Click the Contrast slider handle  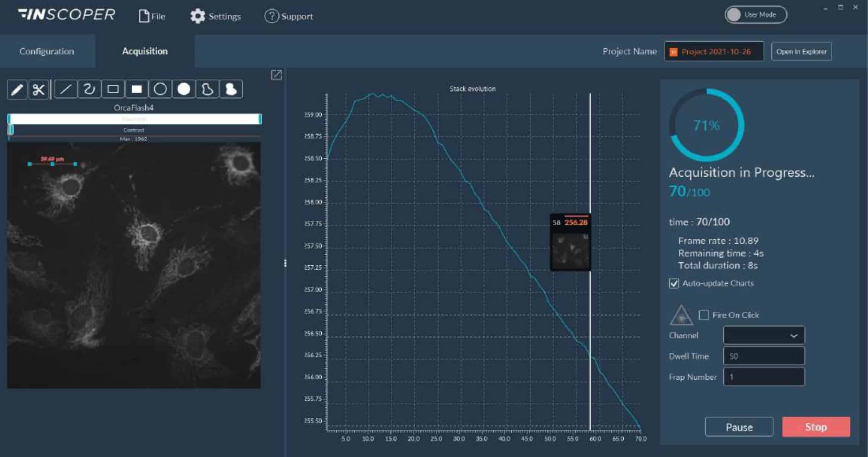(x=11, y=130)
